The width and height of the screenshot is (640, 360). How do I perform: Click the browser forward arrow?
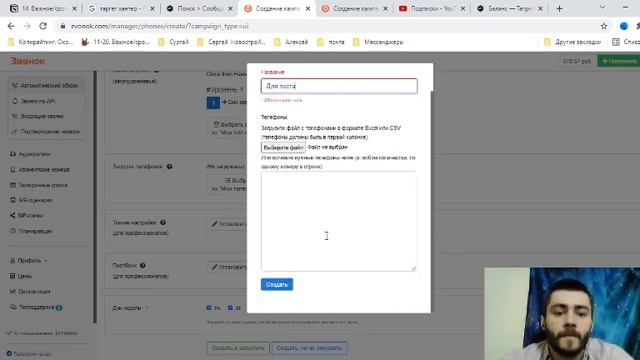point(27,26)
